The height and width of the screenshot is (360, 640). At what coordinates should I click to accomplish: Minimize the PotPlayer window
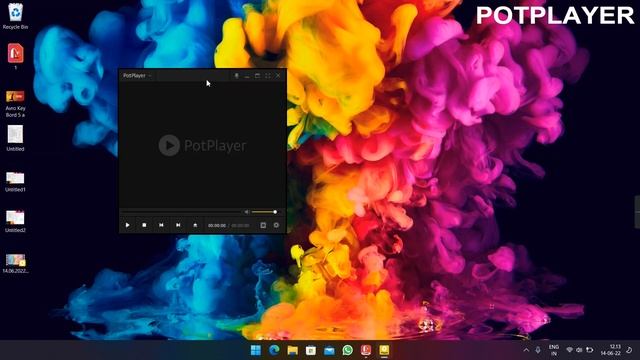click(x=247, y=76)
